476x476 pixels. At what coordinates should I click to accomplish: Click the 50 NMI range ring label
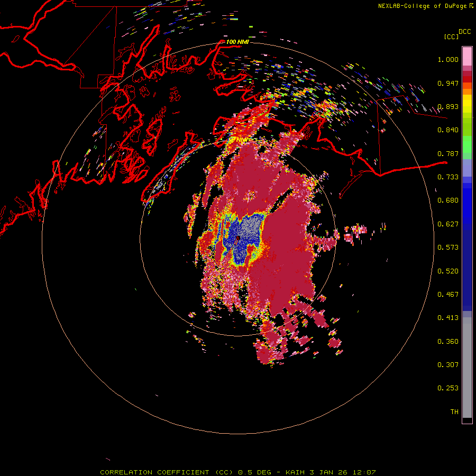tap(237, 140)
